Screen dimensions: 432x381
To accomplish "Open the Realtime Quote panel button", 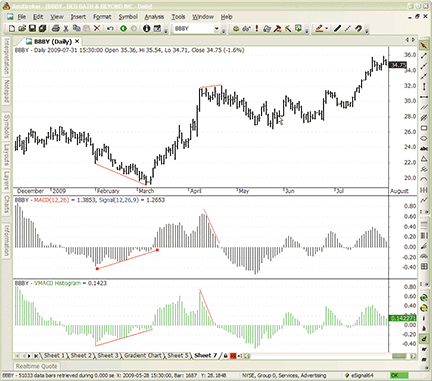I will pyautogui.click(x=36, y=366).
